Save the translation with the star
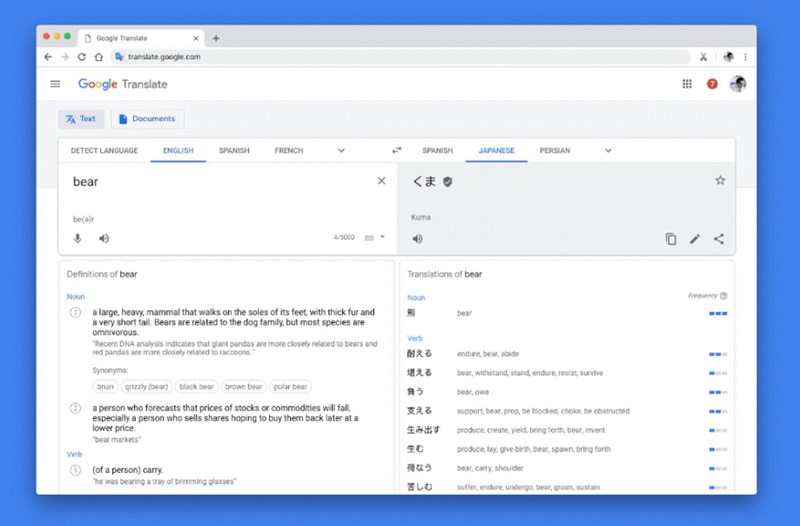 tap(720, 180)
